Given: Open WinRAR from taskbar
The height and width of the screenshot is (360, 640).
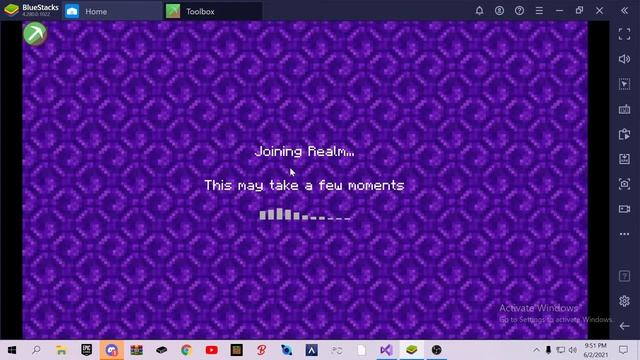Looking at the screenshot, I should [136, 350].
